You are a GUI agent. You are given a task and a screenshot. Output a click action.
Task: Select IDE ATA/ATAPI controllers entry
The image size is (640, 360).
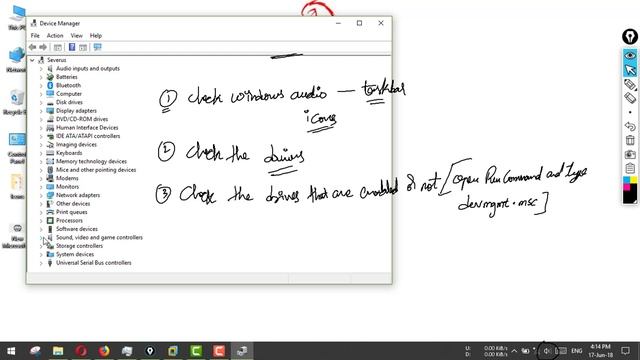point(88,136)
